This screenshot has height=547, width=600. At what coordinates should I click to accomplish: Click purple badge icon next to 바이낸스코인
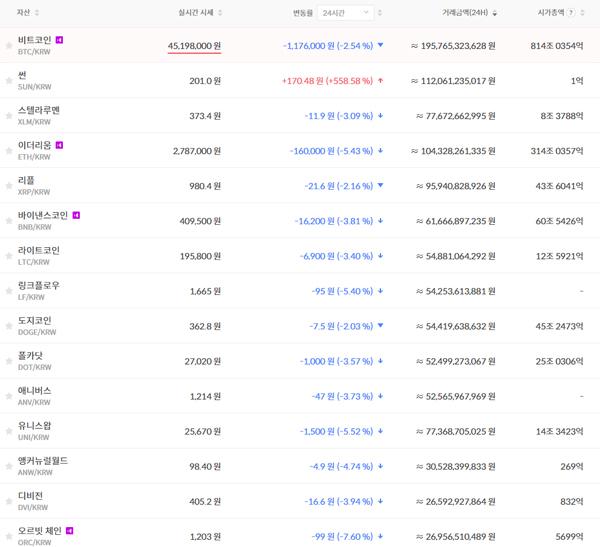[76, 215]
